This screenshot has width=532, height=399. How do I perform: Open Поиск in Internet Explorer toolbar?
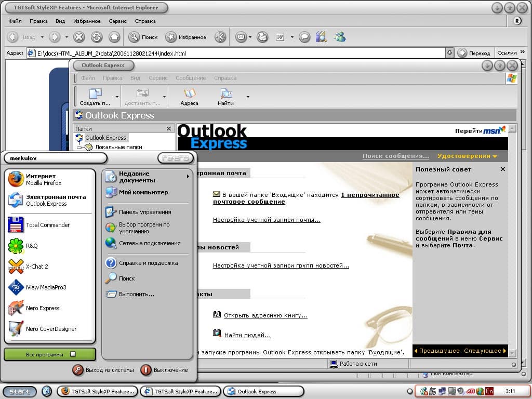pyautogui.click(x=143, y=37)
